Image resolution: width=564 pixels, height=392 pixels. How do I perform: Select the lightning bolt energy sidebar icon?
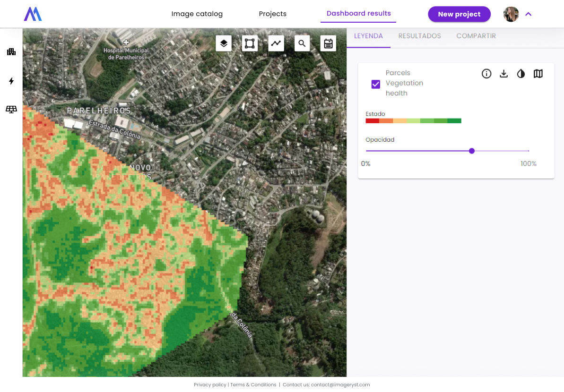click(x=11, y=81)
